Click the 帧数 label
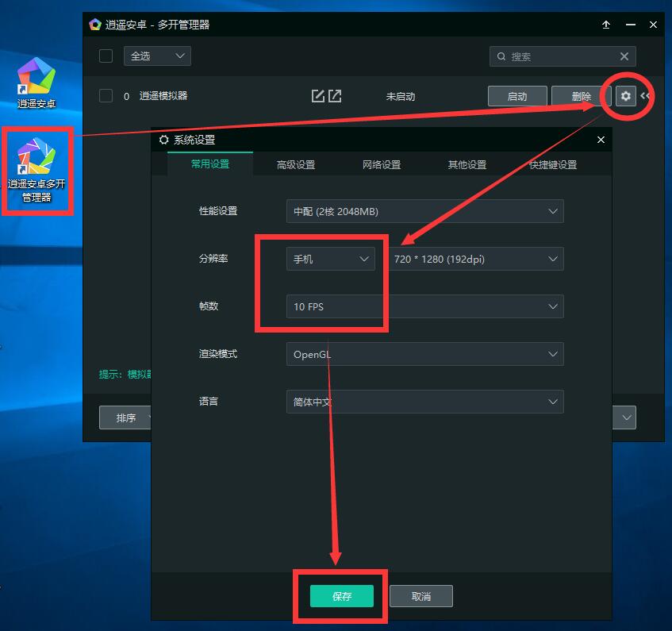The image size is (672, 631). pos(209,306)
